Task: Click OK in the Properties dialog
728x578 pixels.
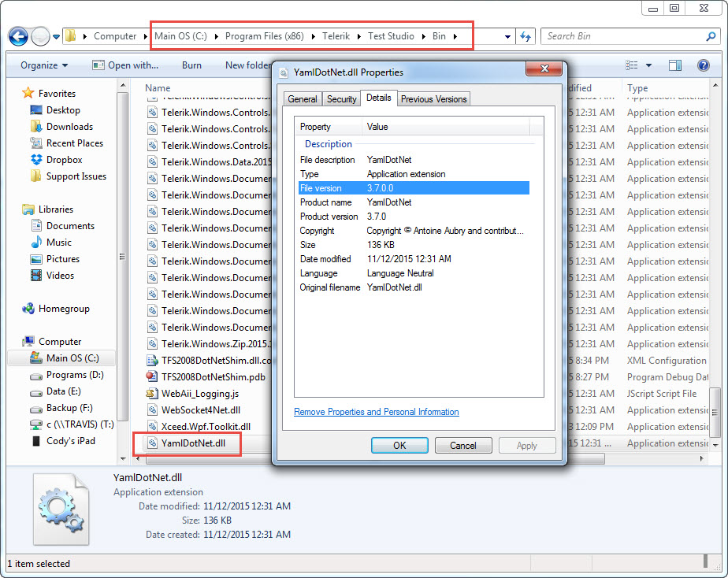Action: 399,446
